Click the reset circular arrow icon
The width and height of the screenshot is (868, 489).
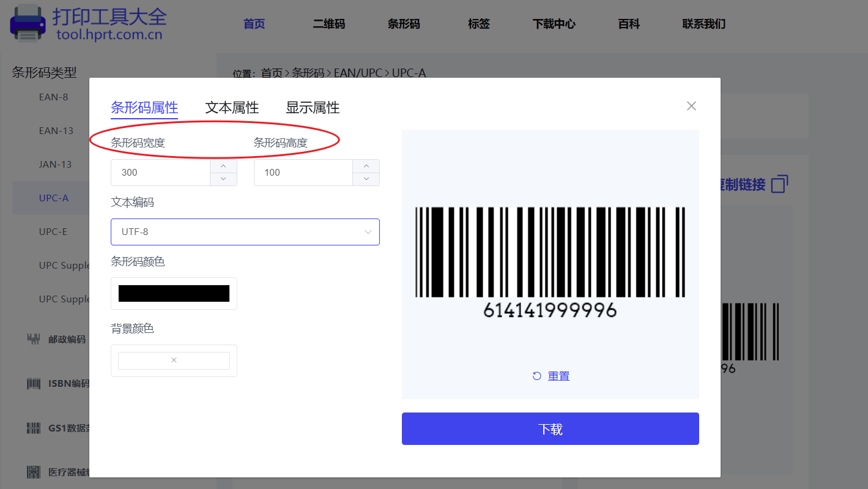(536, 376)
